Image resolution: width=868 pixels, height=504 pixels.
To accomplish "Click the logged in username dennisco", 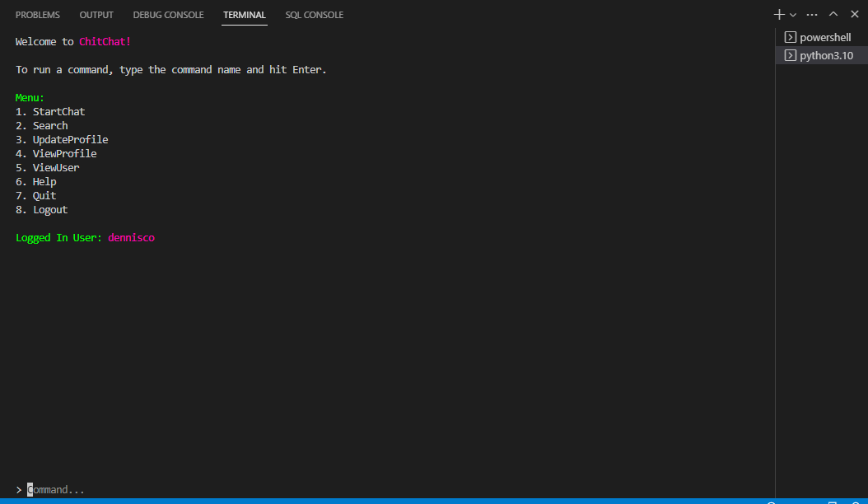I will click(x=131, y=237).
